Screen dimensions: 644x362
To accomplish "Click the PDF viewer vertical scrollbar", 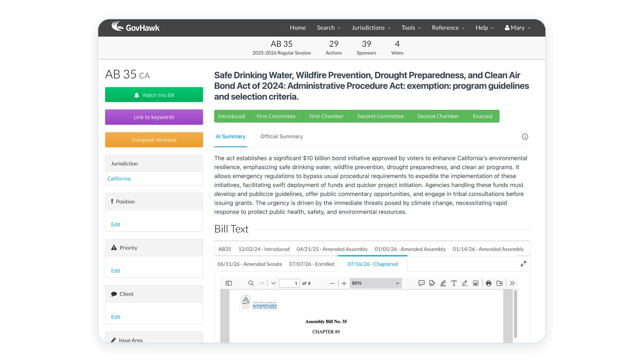I will pos(515,314).
